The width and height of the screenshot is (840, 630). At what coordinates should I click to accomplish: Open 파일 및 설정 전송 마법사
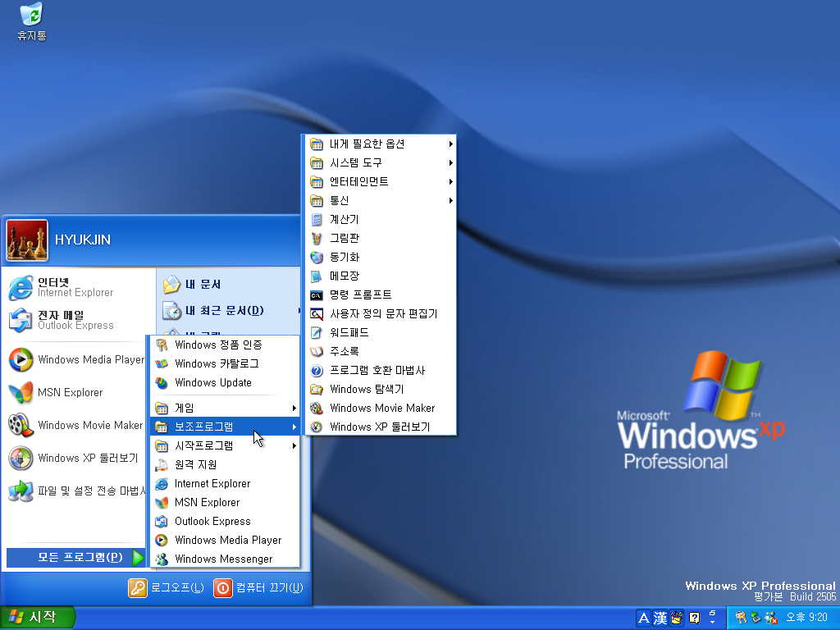(x=78, y=491)
